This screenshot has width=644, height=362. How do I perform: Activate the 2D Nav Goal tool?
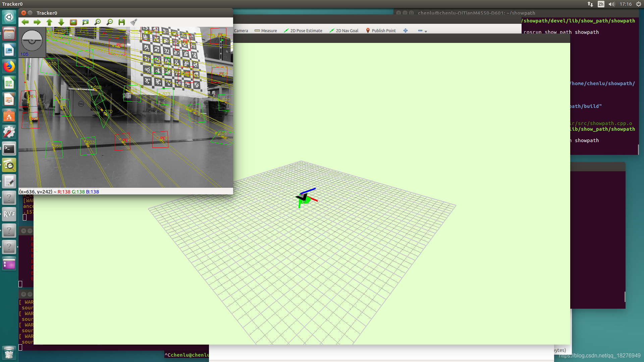pyautogui.click(x=344, y=31)
